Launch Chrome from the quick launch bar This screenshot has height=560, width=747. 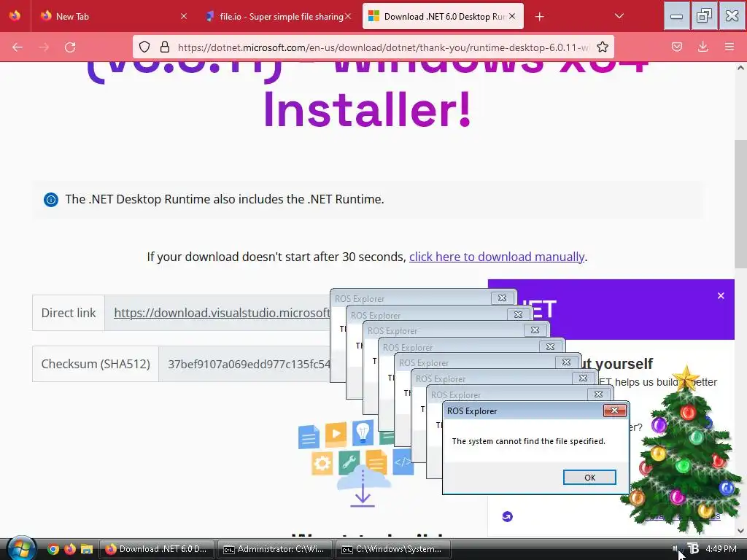coord(53,549)
